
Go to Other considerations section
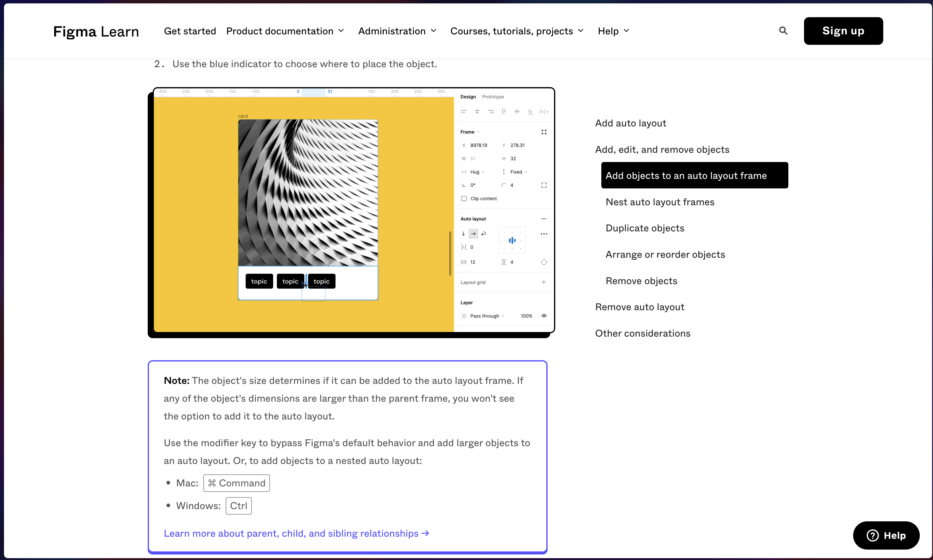pos(642,333)
